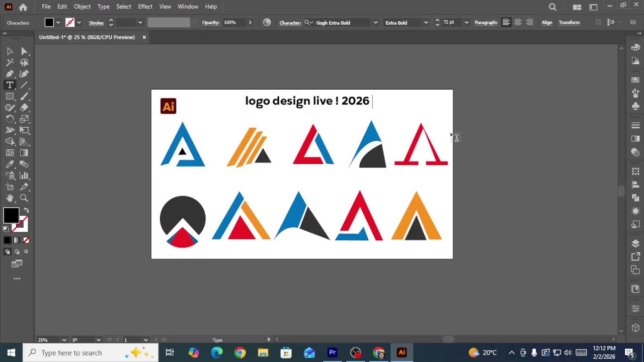Open rotate view angle dropdown
The width and height of the screenshot is (644, 362).
[99, 340]
